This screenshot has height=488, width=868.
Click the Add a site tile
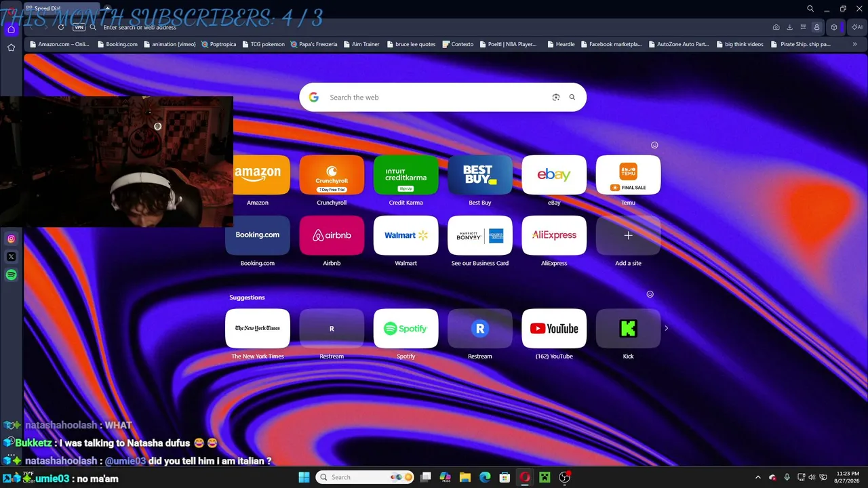628,235
